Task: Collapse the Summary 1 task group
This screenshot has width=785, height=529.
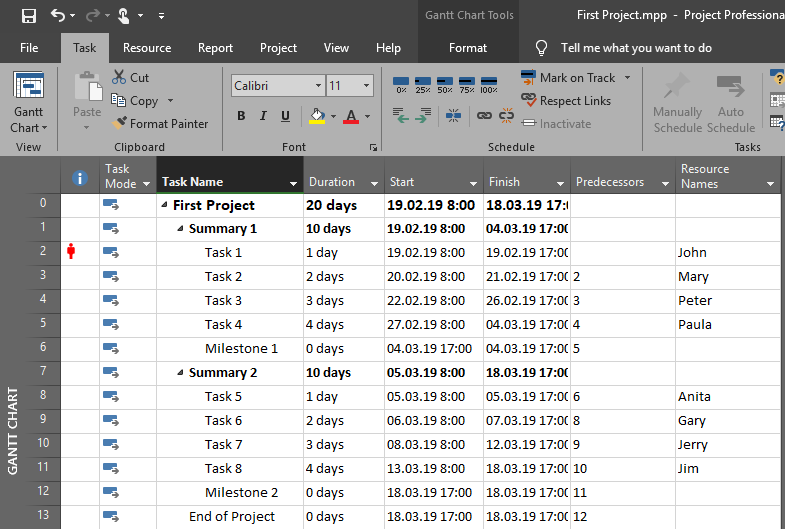Action: tap(180, 229)
